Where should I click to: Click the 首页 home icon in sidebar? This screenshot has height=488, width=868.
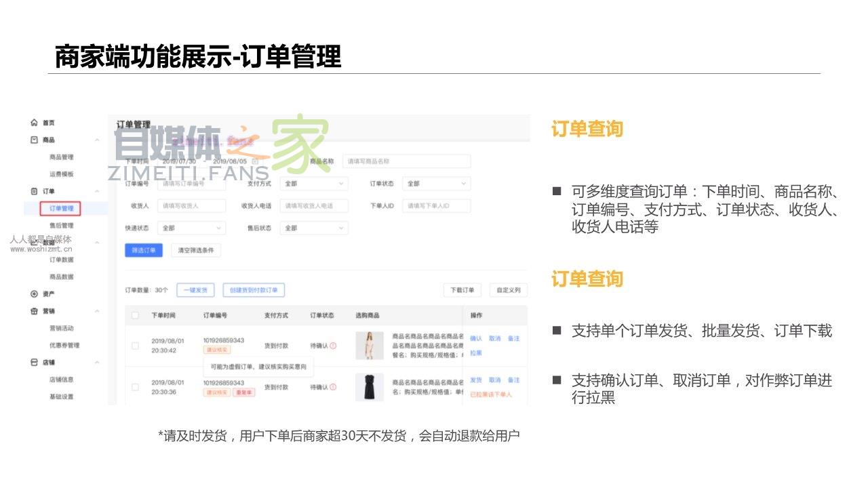click(x=34, y=123)
